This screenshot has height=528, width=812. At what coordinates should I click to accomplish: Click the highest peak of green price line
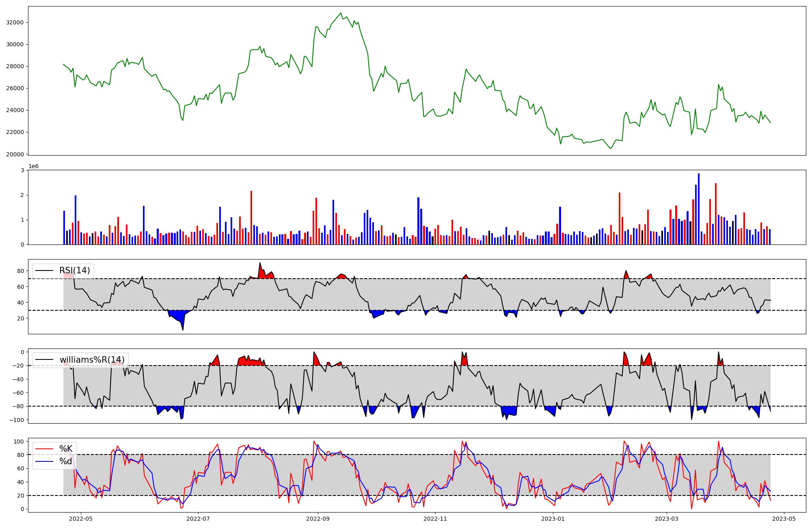[x=341, y=13]
